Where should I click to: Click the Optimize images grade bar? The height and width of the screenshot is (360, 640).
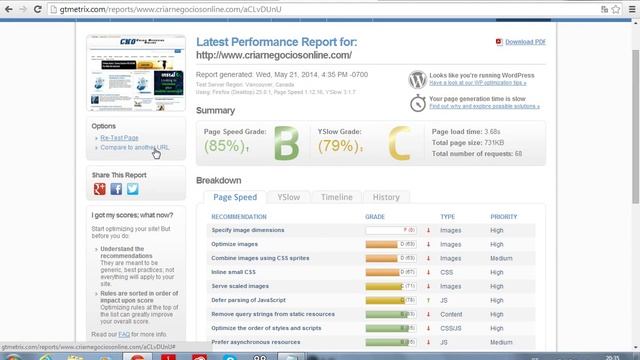tap(391, 244)
